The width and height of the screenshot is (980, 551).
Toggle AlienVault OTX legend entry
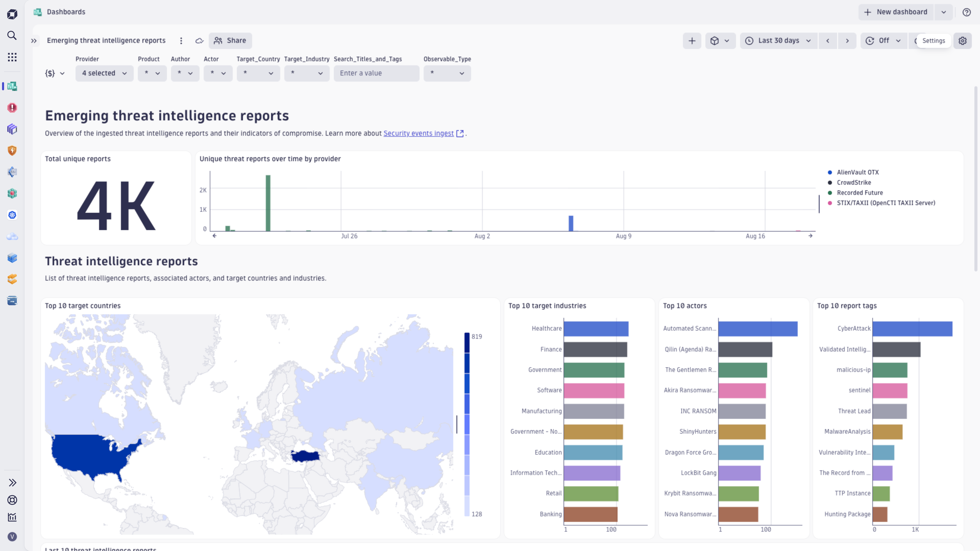pyautogui.click(x=853, y=172)
